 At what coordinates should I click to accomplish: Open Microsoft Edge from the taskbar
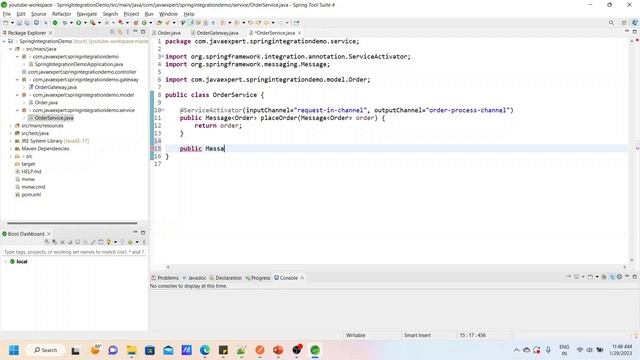205,350
